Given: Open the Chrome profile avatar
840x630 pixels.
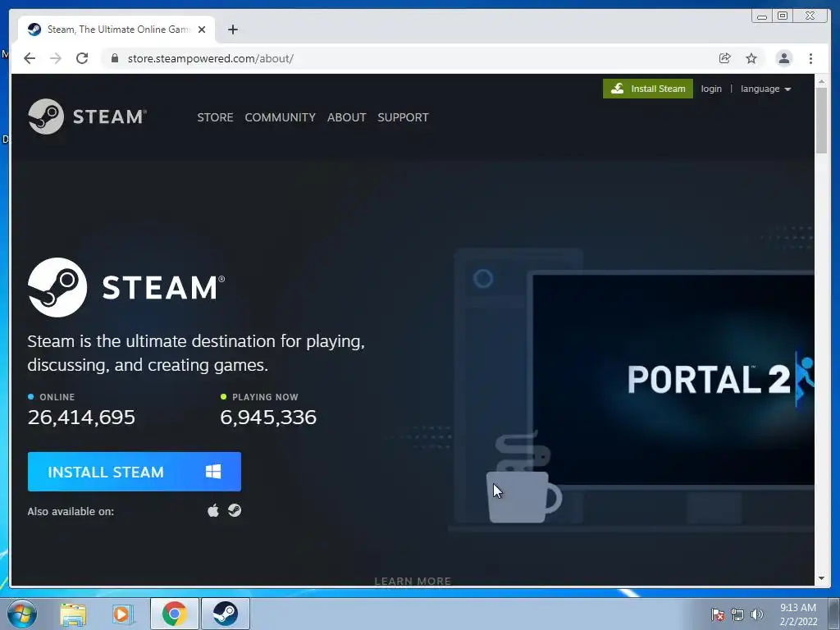Looking at the screenshot, I should click(x=783, y=58).
